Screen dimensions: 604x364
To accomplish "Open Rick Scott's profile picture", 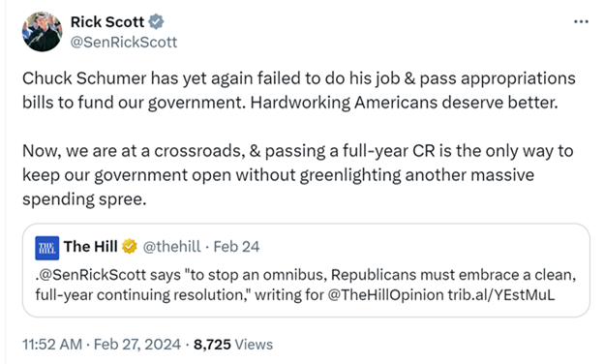I will [x=42, y=32].
